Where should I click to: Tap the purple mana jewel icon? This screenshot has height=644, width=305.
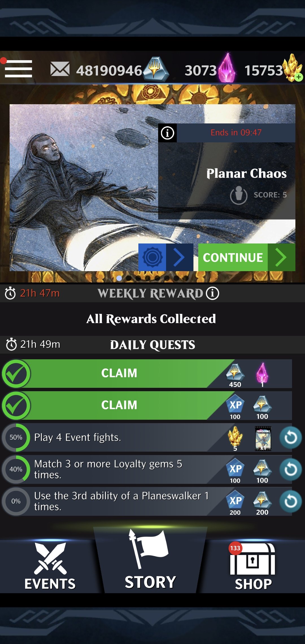pyautogui.click(x=227, y=68)
